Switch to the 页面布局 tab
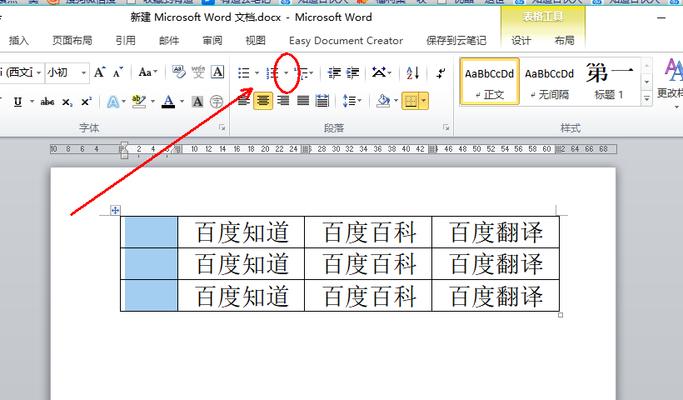This screenshot has width=683, height=400. pyautogui.click(x=72, y=41)
